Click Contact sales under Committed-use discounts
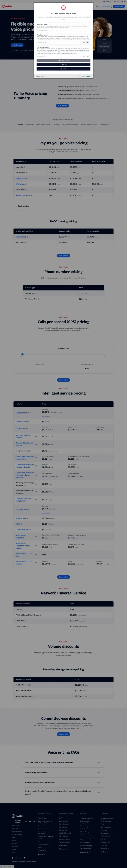The image size is (127, 868). [63, 734]
